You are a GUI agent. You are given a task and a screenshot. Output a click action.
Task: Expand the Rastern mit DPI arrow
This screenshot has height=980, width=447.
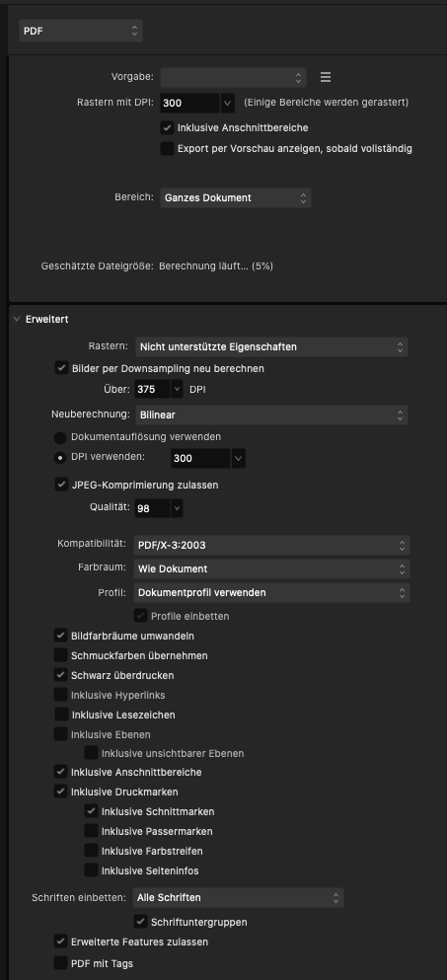point(227,103)
